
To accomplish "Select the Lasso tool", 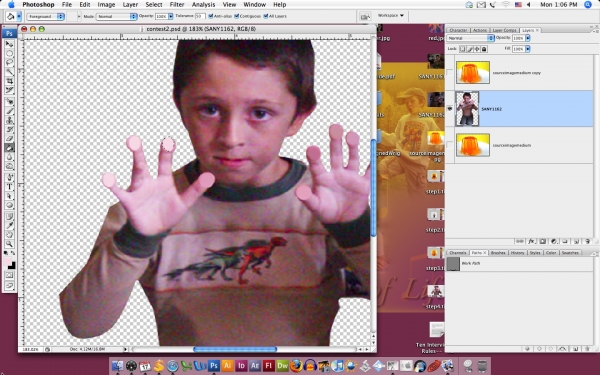I will (x=9, y=62).
